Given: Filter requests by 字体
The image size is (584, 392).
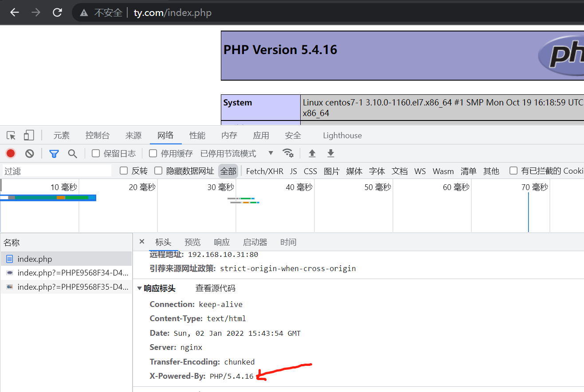Looking at the screenshot, I should click(x=377, y=171).
